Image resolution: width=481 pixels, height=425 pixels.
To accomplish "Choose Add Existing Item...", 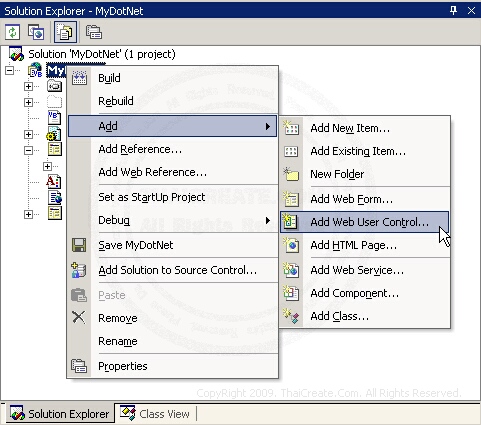I will click(x=365, y=151).
